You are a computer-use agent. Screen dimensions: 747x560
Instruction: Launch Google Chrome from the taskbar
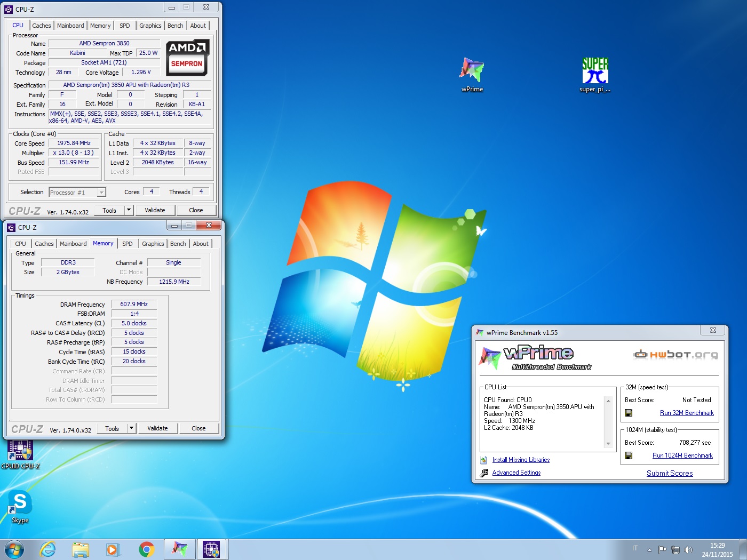146,549
